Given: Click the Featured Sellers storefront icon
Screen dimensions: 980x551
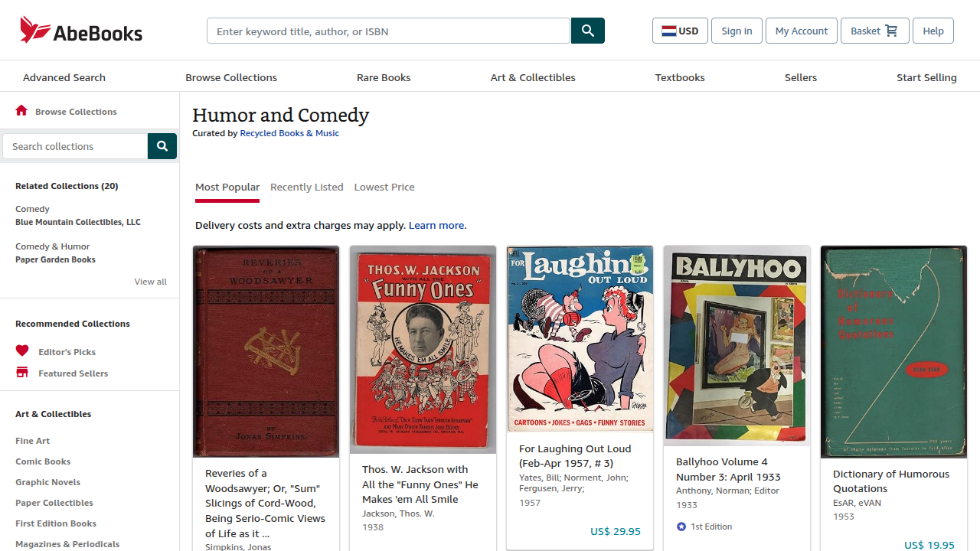Looking at the screenshot, I should tap(22, 373).
